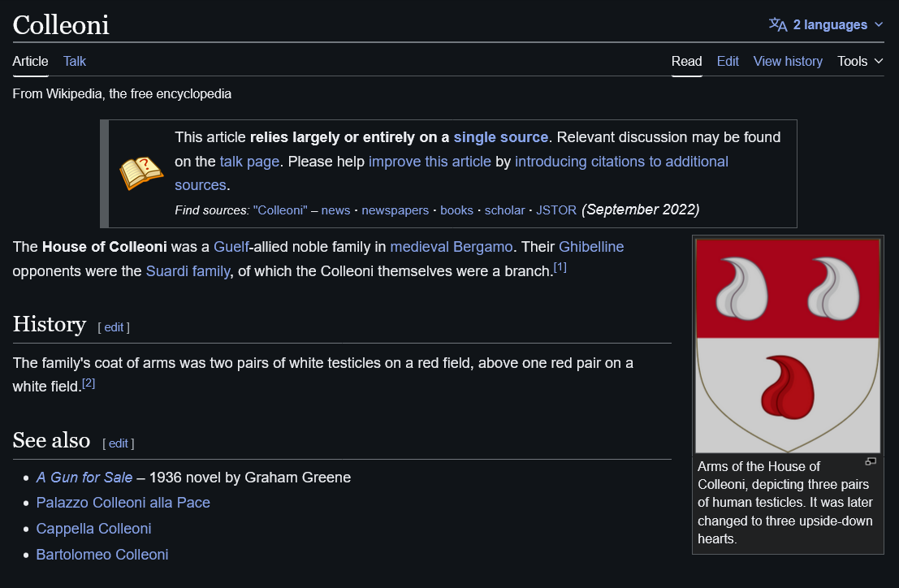The height and width of the screenshot is (588, 899).
Task: Click the '(September 2022)' date text
Action: [641, 210]
